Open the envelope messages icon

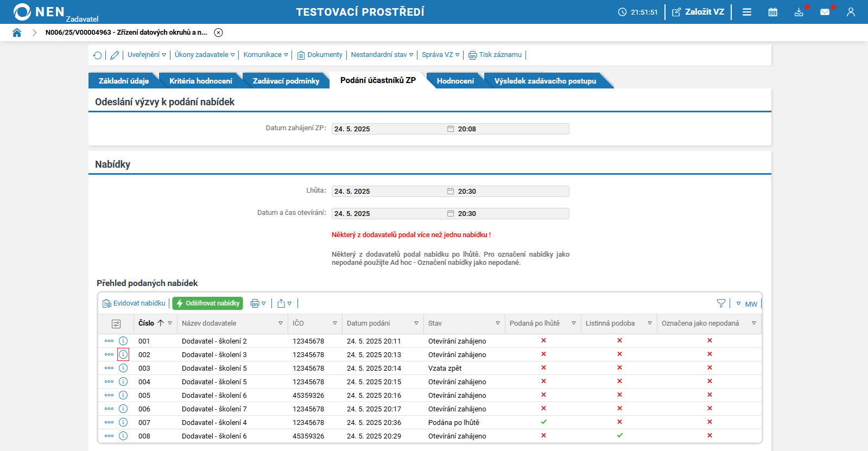(x=825, y=12)
